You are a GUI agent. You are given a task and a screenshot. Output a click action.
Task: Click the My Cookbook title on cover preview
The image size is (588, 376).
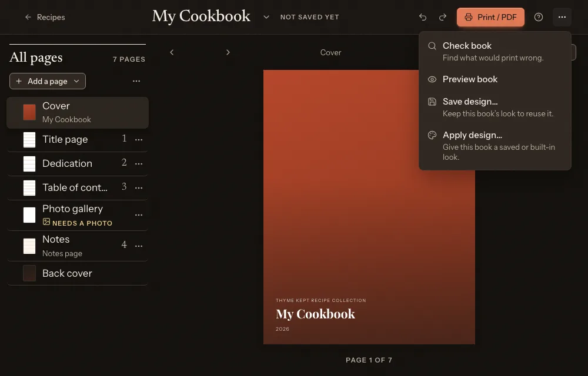coord(315,314)
